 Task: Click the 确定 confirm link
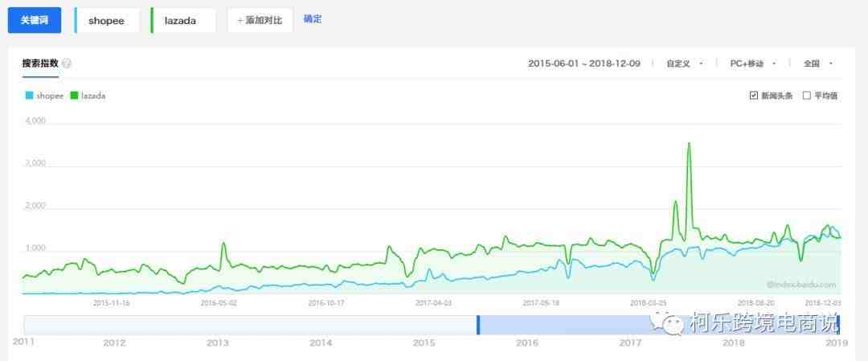[312, 19]
